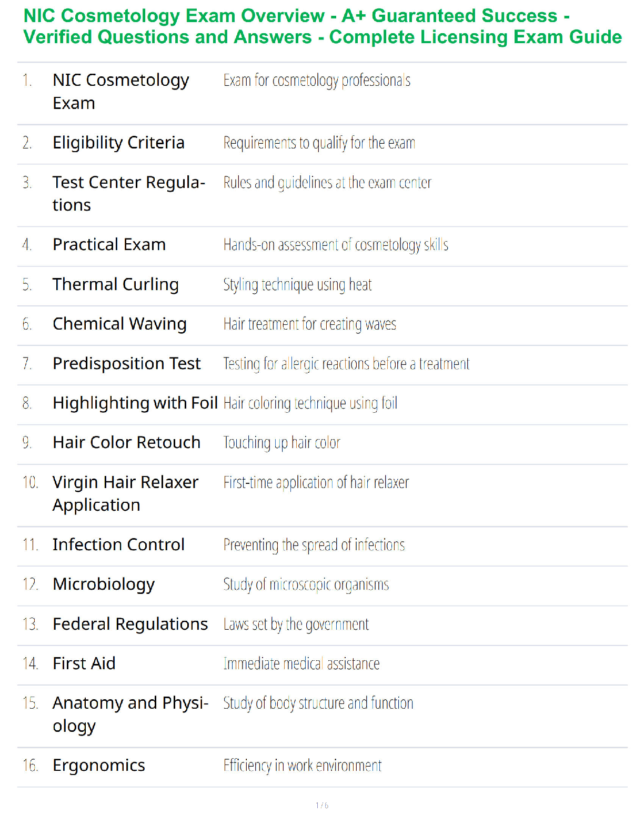Click the page number "1 / 6" footer

point(322,805)
